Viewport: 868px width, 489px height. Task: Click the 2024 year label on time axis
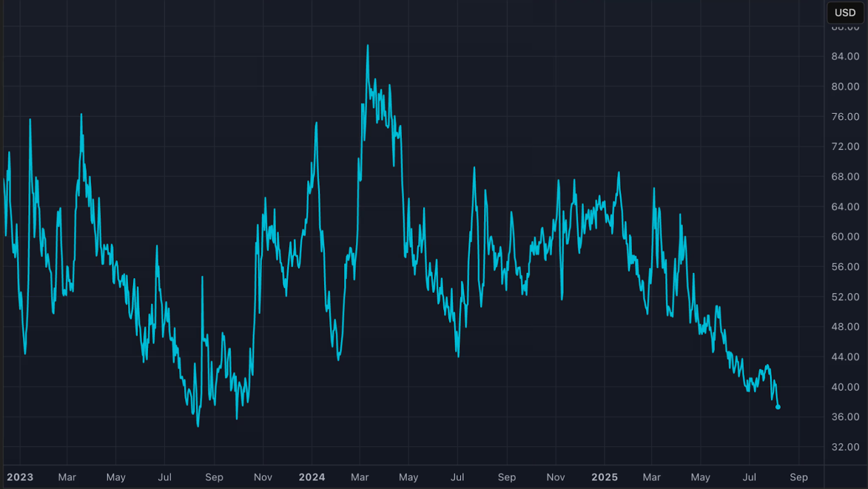coord(312,477)
